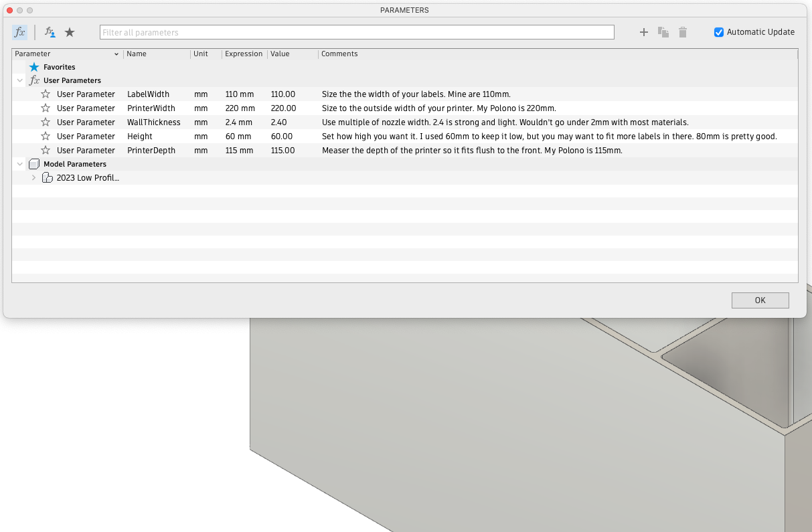This screenshot has width=812, height=532.
Task: Click the duplicate parameter icon
Action: pyautogui.click(x=663, y=32)
